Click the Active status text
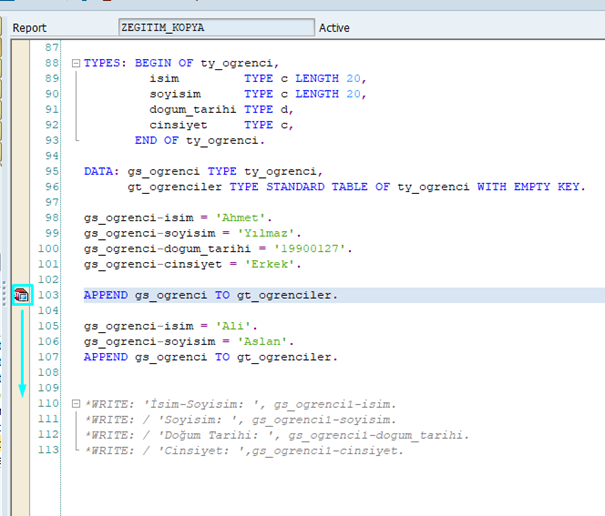The width and height of the screenshot is (605, 516). [x=334, y=28]
